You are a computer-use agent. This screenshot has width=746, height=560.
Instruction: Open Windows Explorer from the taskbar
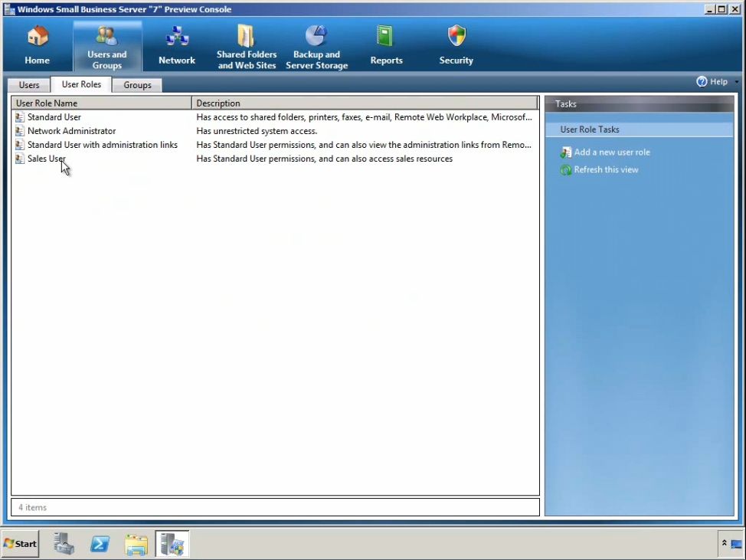click(136, 544)
